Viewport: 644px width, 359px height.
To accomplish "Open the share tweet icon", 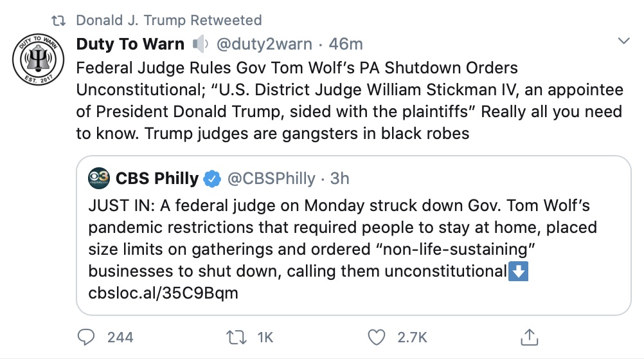I will (x=529, y=336).
